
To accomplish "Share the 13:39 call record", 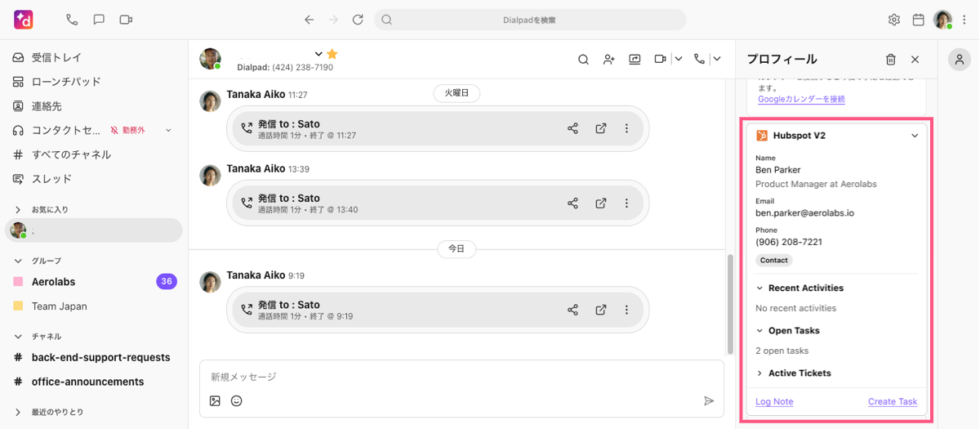I will pyautogui.click(x=572, y=203).
